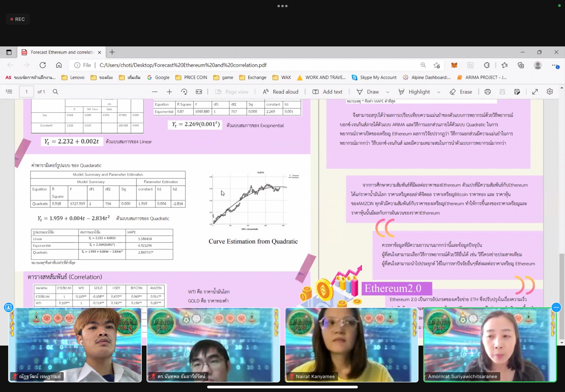Reload the current page
Viewport: 565px width, 392px height.
tap(43, 65)
